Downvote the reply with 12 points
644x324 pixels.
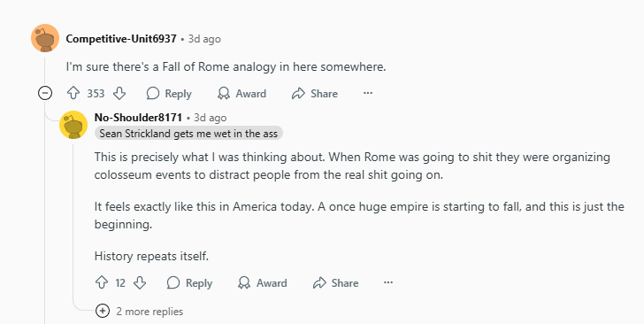[x=140, y=283]
